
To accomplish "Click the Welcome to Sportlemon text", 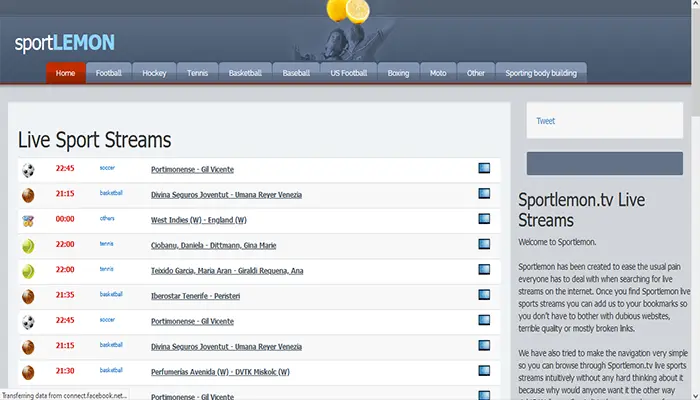I will (x=557, y=242).
